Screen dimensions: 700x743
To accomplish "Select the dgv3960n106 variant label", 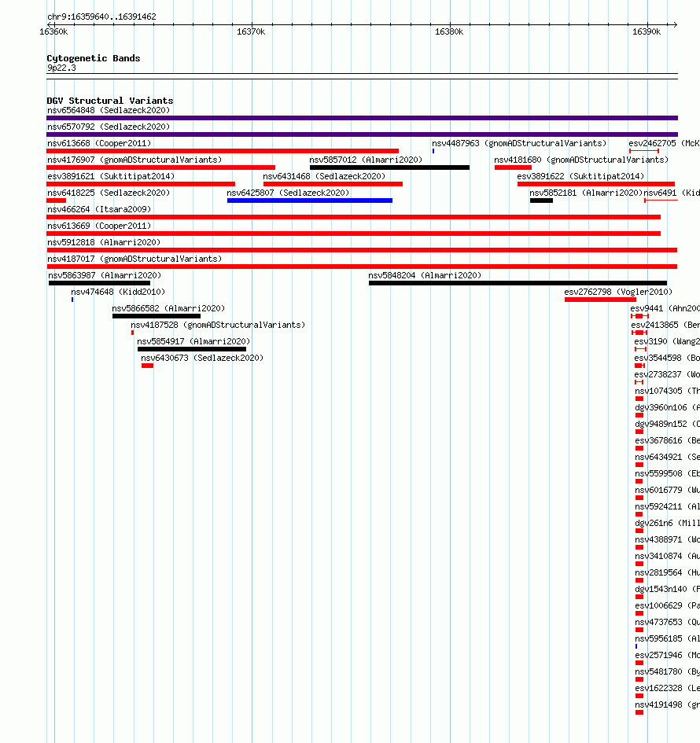I will coord(667,407).
